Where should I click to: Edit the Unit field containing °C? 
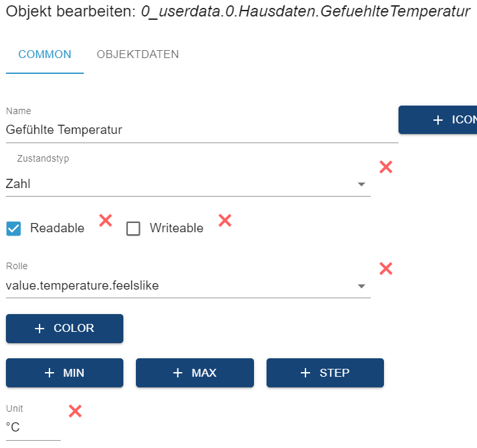32,428
